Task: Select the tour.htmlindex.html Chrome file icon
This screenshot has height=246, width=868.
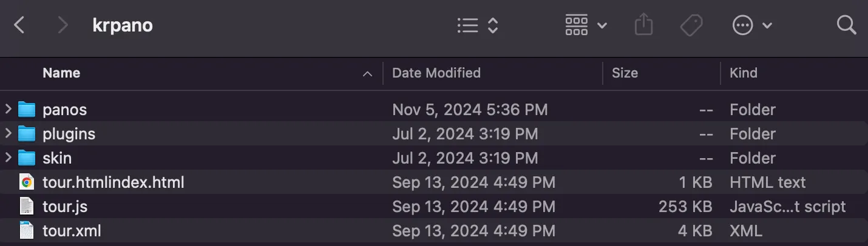Action: [x=27, y=182]
